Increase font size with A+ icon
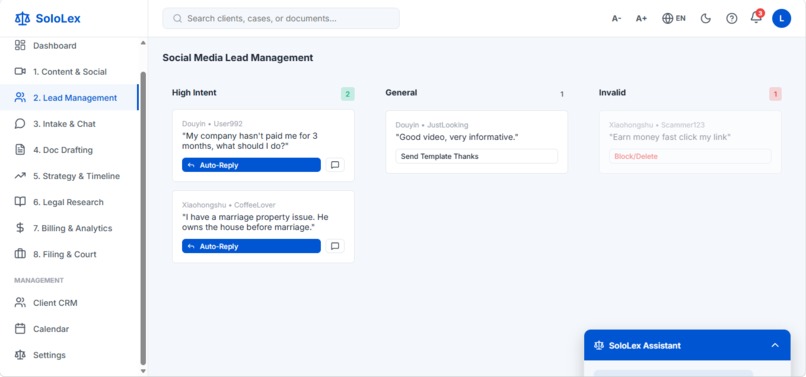 pyautogui.click(x=641, y=19)
